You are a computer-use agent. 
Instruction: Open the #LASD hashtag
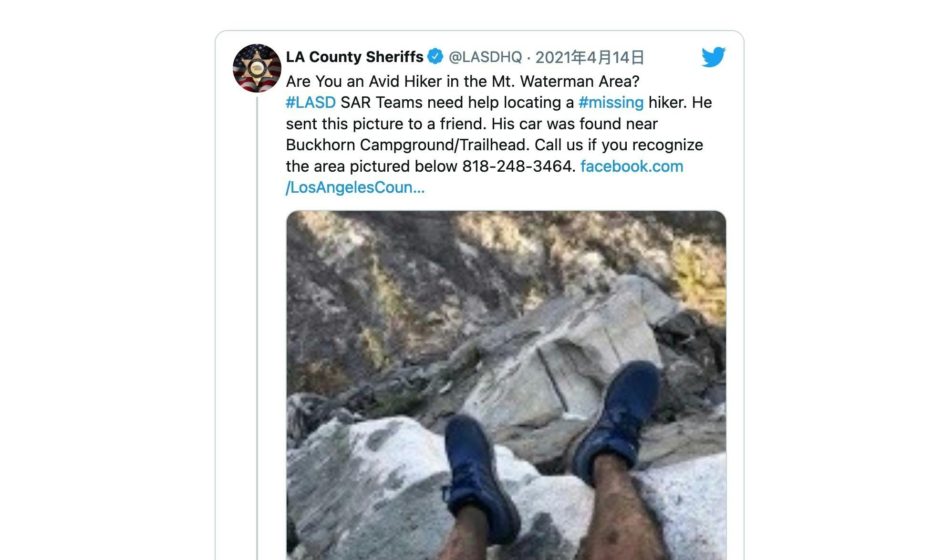[311, 103]
